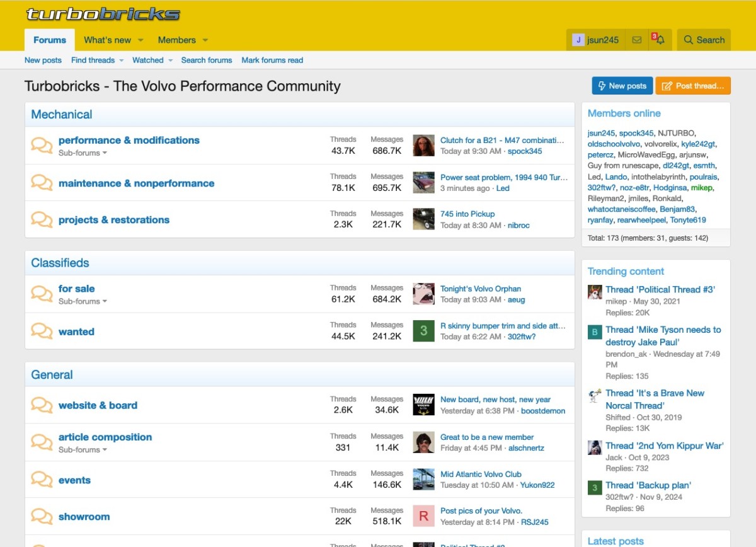The height and width of the screenshot is (547, 756).
Task: Click member whatoctaneiscoffee in Members online
Action: click(x=621, y=209)
